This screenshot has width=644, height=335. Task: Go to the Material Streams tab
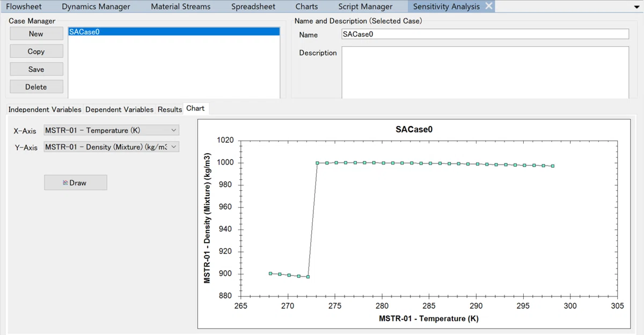(x=180, y=6)
